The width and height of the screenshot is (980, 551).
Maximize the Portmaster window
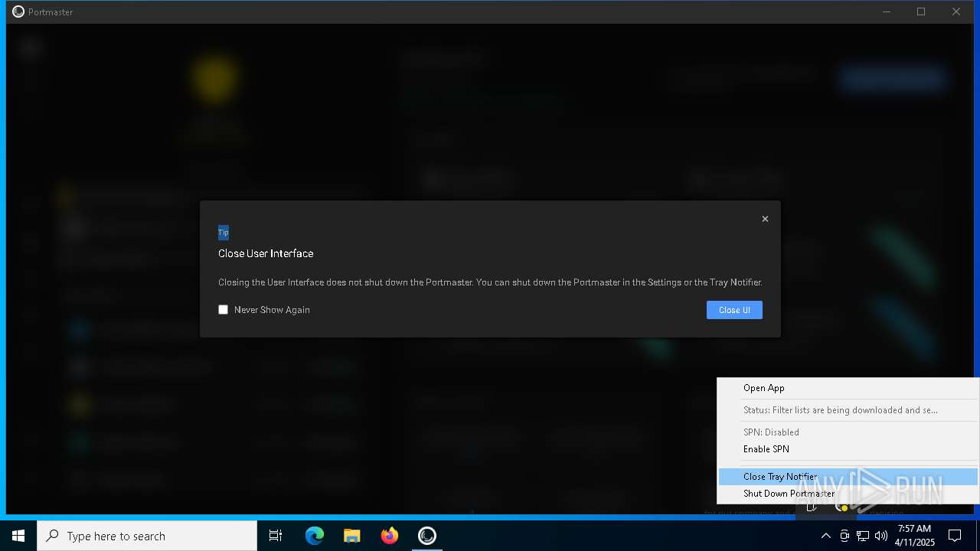(921, 11)
